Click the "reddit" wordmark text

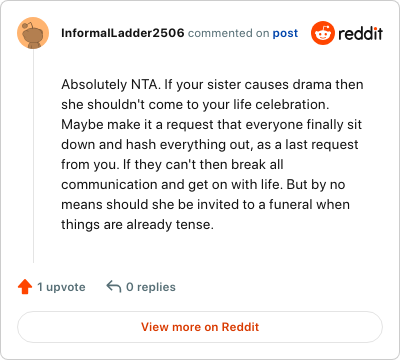[360, 33]
